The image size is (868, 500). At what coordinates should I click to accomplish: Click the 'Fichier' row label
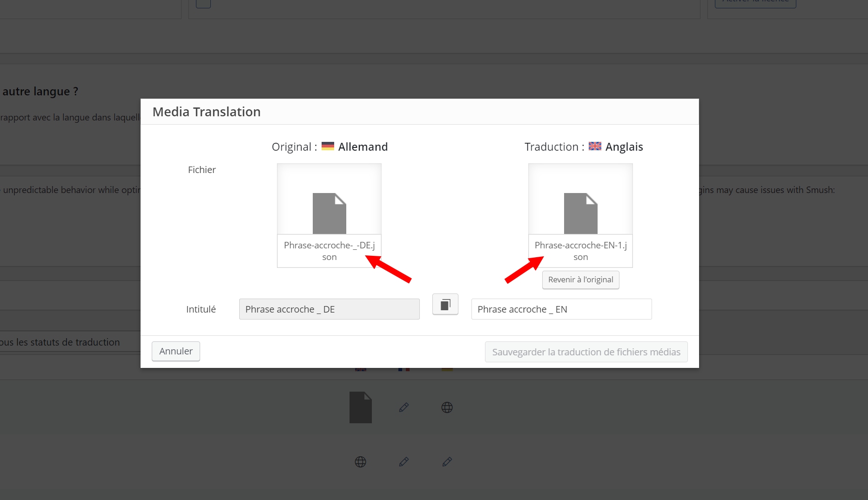pos(202,170)
